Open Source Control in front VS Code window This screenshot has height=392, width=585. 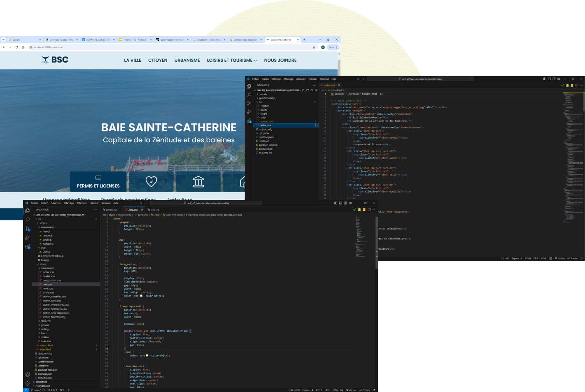[28, 228]
